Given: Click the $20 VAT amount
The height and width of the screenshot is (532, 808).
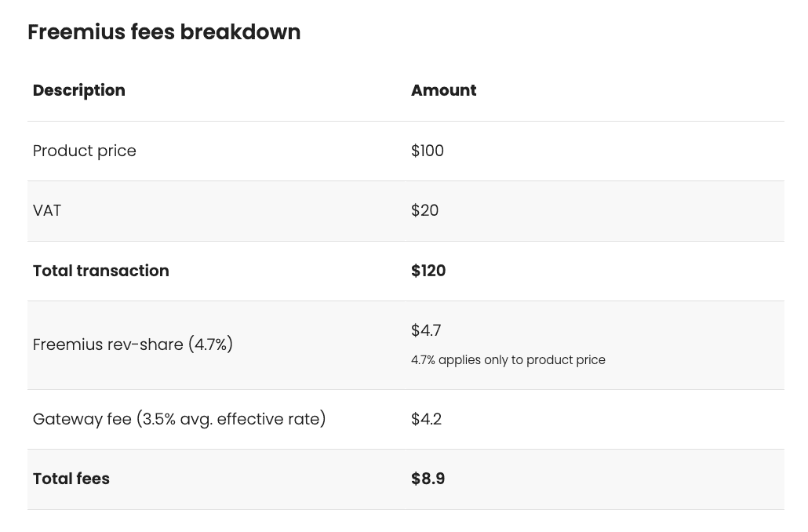Looking at the screenshot, I should 424,210.
